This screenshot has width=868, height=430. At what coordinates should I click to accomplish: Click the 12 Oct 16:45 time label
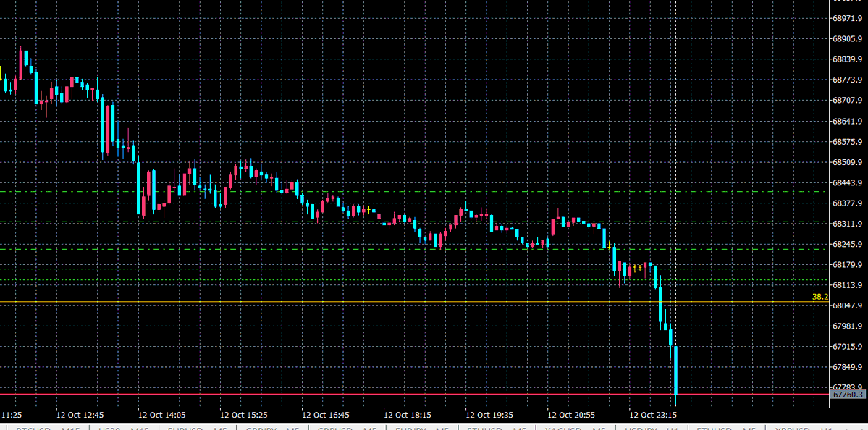coord(325,415)
